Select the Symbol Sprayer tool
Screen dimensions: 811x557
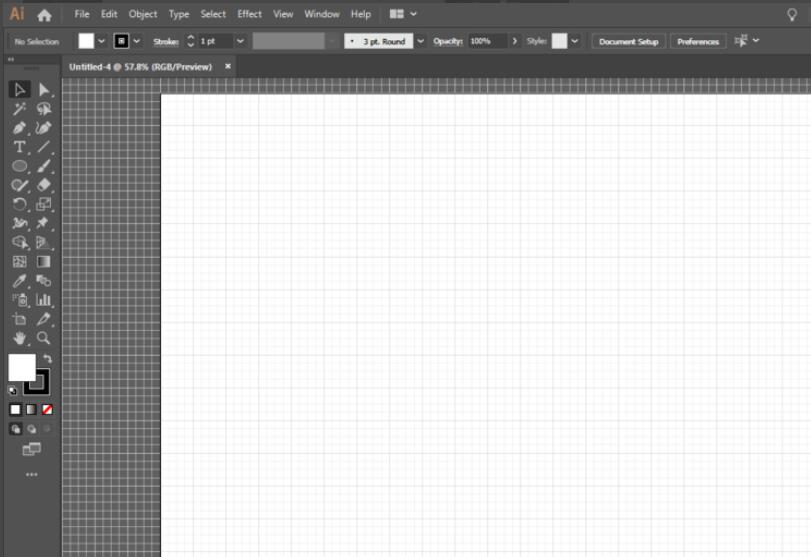coord(20,300)
